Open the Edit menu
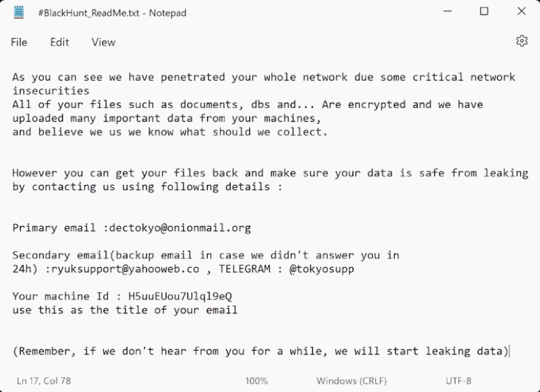This screenshot has width=540, height=392. click(59, 42)
